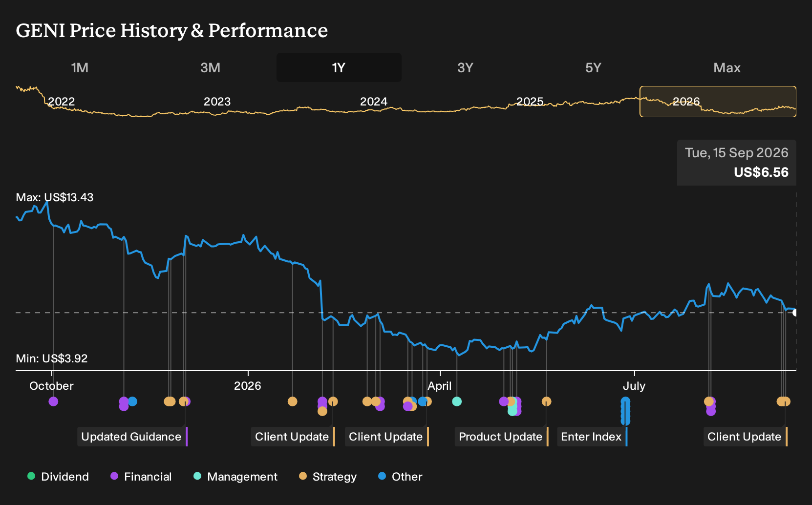Click the orange Strategy dot above Product Update
The image size is (812, 505).
pyautogui.click(x=546, y=401)
